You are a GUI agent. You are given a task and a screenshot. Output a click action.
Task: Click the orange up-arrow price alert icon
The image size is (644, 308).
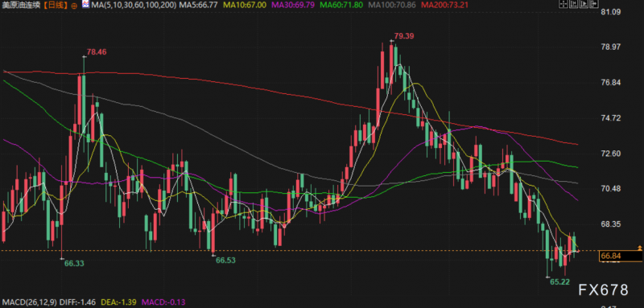coord(639,248)
